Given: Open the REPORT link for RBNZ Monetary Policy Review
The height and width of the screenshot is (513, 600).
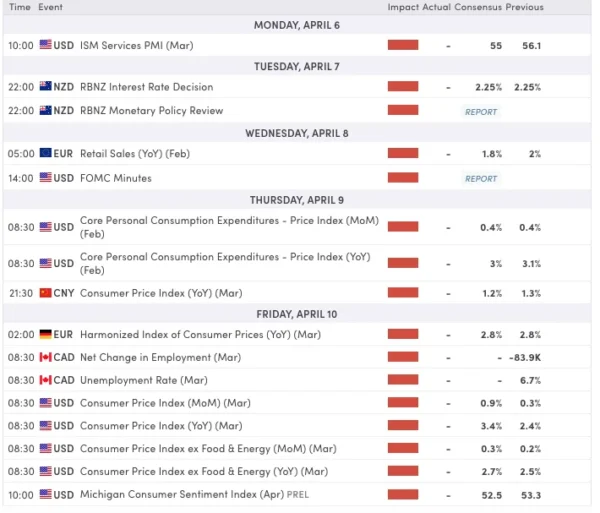Looking at the screenshot, I should pos(480,112).
